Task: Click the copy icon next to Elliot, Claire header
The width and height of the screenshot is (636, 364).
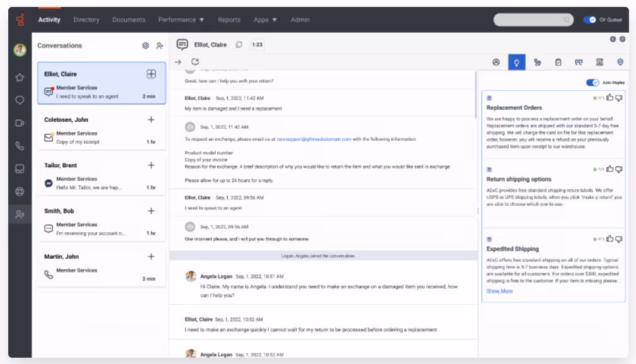Action: 239,45
